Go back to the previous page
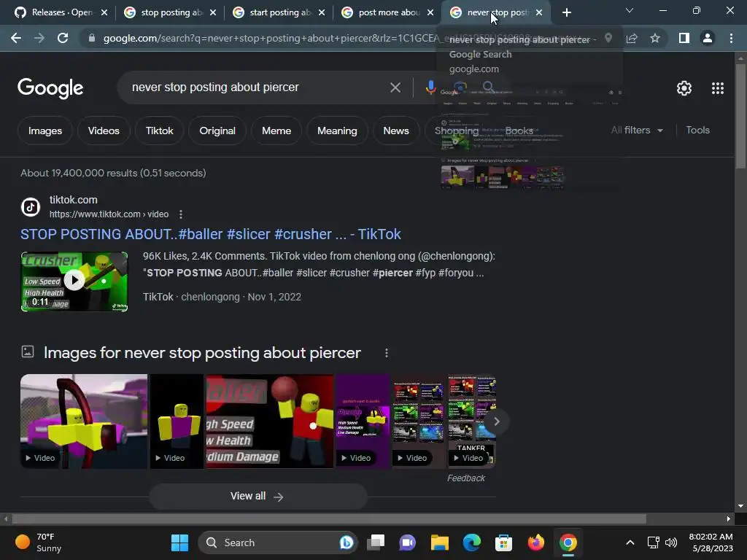This screenshot has width=747, height=560. pyautogui.click(x=16, y=38)
